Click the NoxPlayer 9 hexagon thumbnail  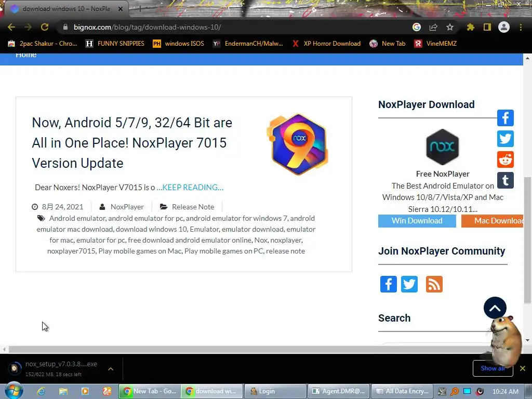[x=298, y=144]
